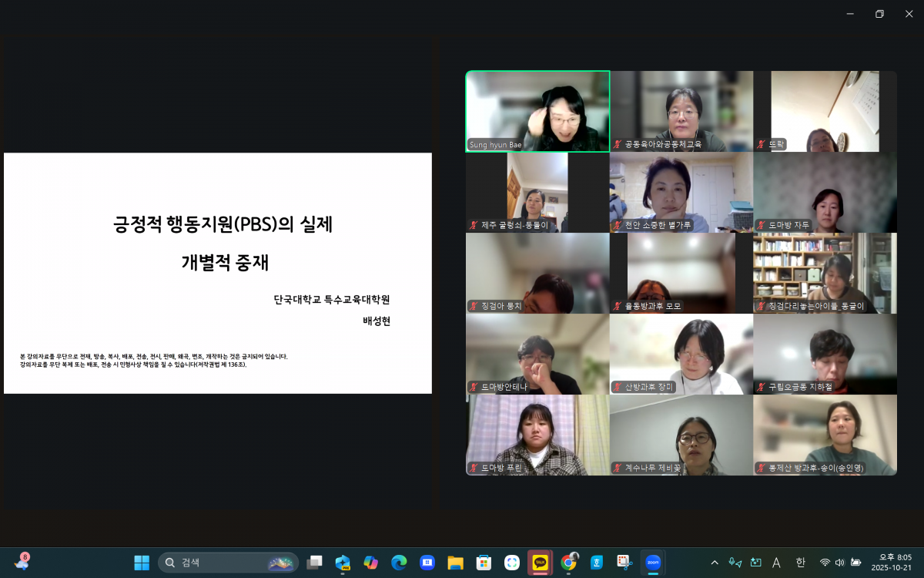Open Microsoft Edge from the taskbar
The image size is (924, 578).
coord(399,563)
